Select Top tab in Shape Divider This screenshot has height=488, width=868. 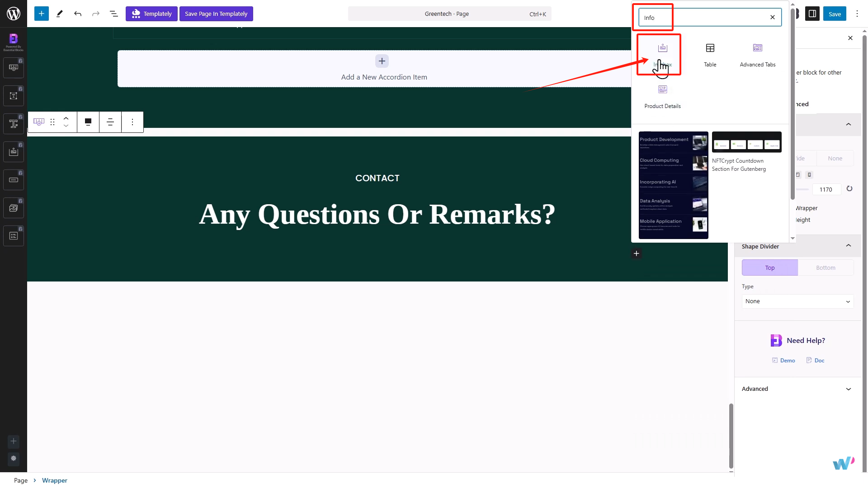[769, 267]
